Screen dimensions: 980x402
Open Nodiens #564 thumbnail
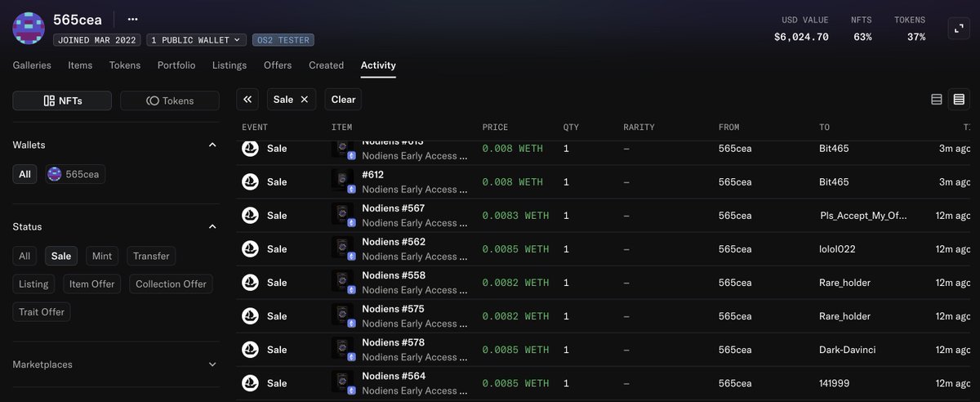point(343,382)
